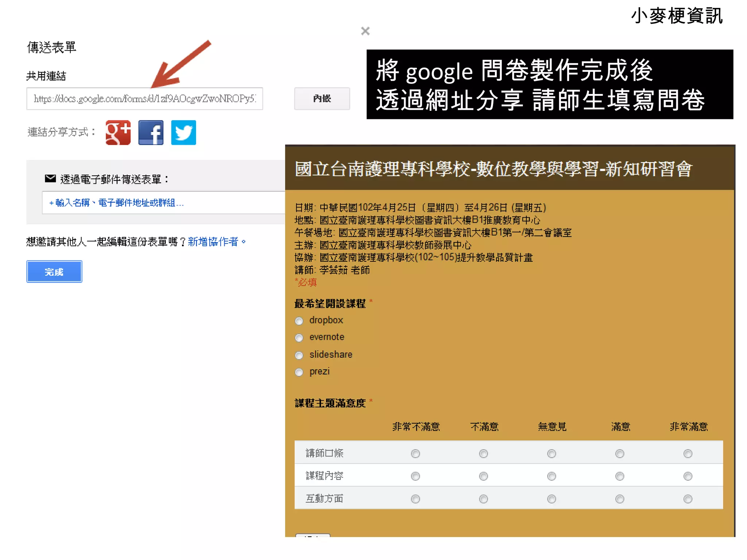Select the evernote radio option
This screenshot has width=747, height=560.
[x=299, y=338]
